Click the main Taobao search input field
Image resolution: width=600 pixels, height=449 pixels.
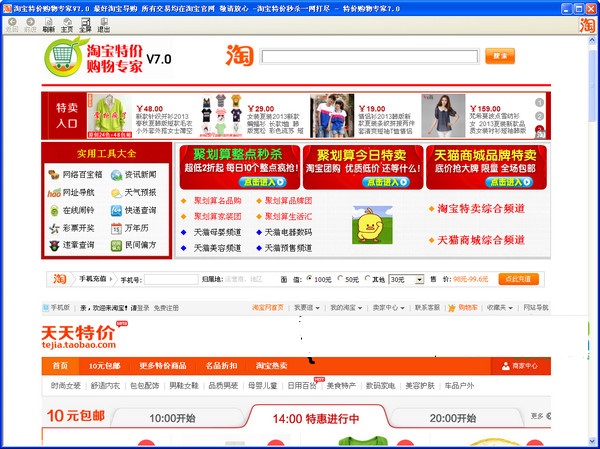coord(370,57)
